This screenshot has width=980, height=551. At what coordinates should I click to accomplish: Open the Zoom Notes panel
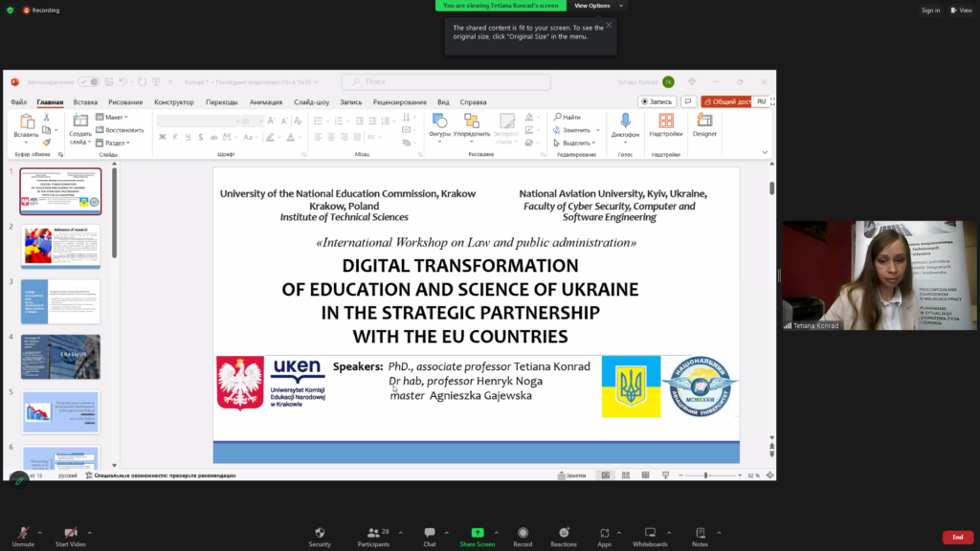coord(700,537)
